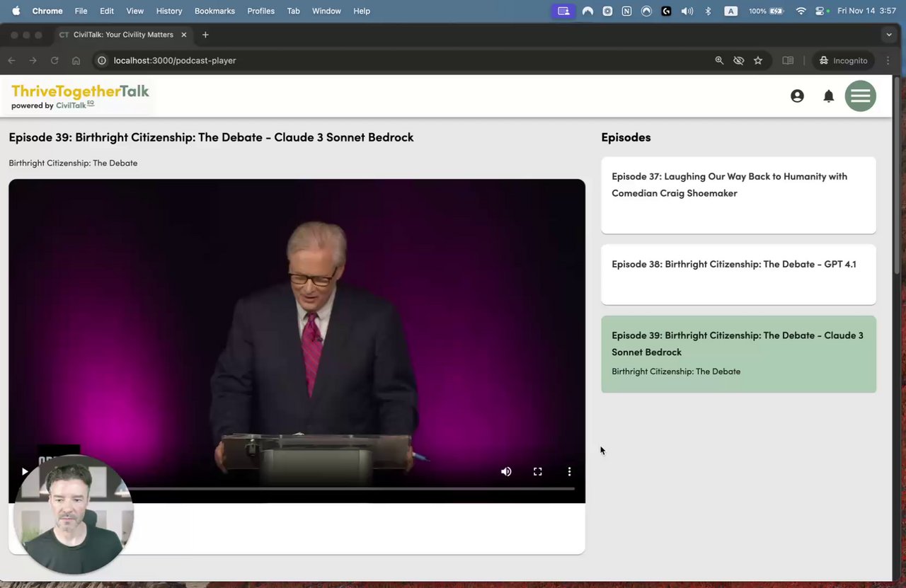Image resolution: width=906 pixels, height=588 pixels.
Task: Open the File menu
Action: (81, 11)
